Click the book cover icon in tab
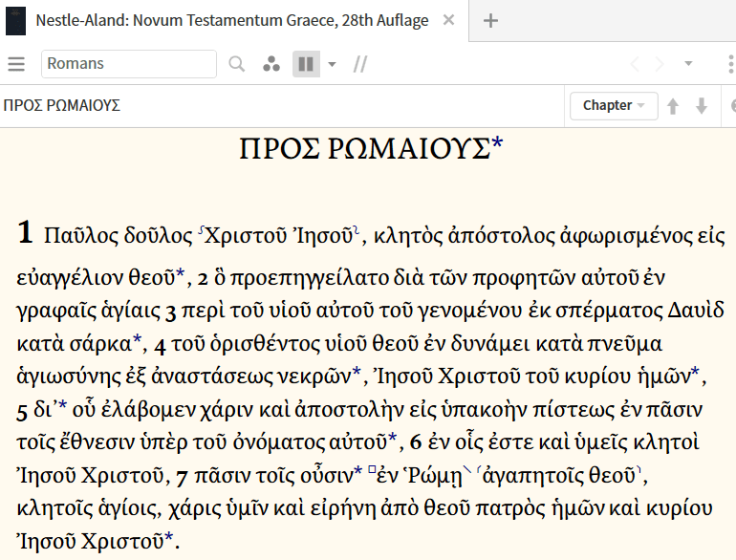Screen dimensions: 736x560 click(15, 21)
